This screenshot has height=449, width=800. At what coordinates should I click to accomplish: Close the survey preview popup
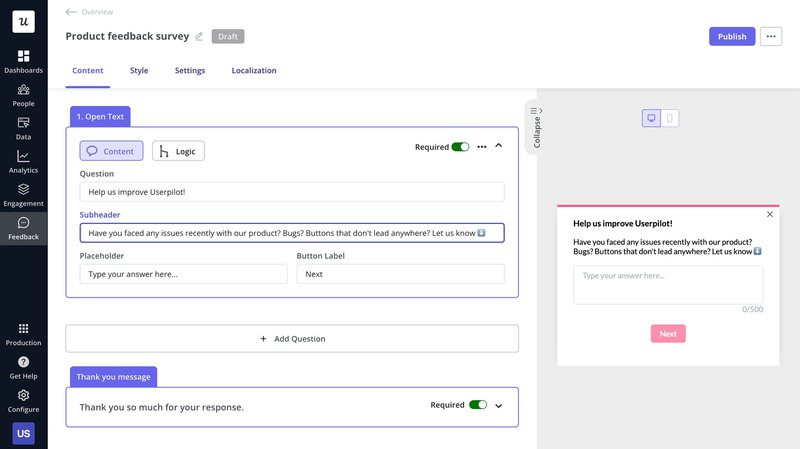coord(770,214)
